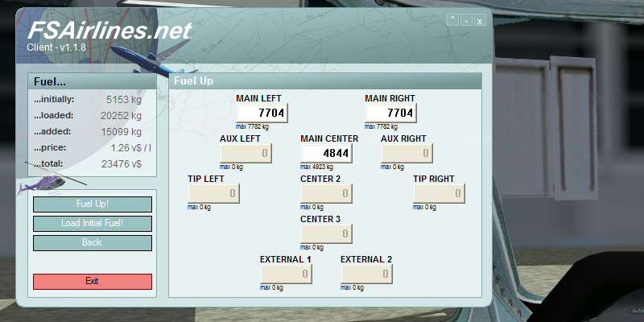Click 'max 4923 kg' under MAIN CENTER
The image size is (644, 322).
click(316, 167)
